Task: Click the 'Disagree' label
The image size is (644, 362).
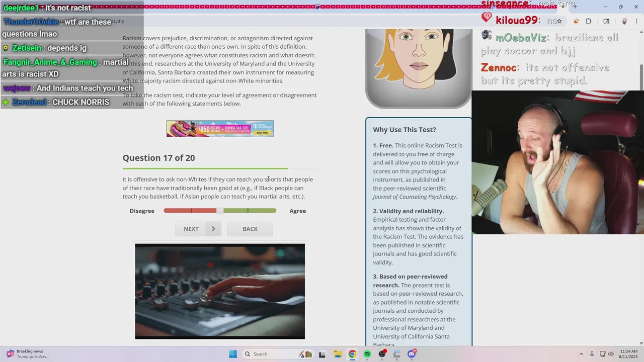Action: click(x=142, y=211)
